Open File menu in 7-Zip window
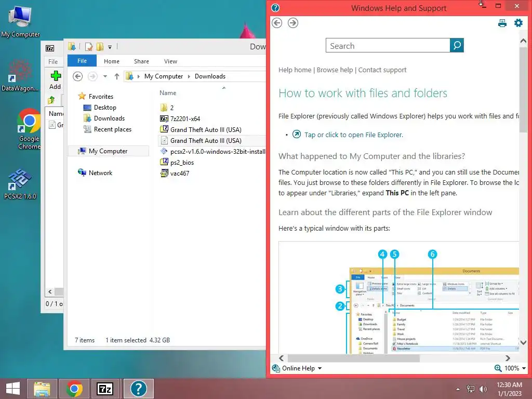Screen dimensions: 532x399 pyautogui.click(x=53, y=61)
